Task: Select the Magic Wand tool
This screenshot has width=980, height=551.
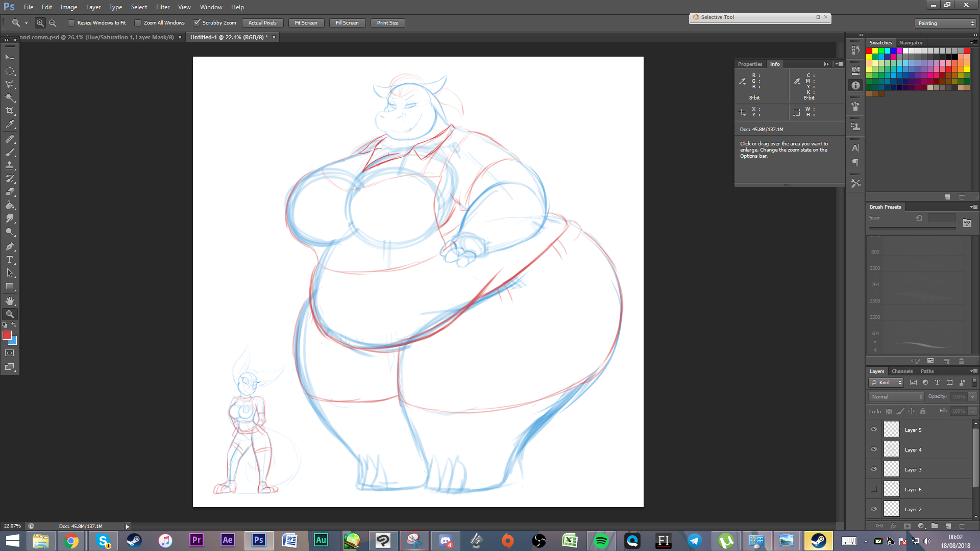Action: [x=10, y=97]
